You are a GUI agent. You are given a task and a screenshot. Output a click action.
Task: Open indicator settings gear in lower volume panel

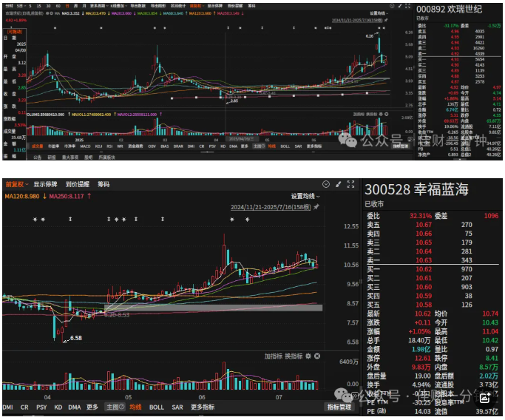[308, 356]
